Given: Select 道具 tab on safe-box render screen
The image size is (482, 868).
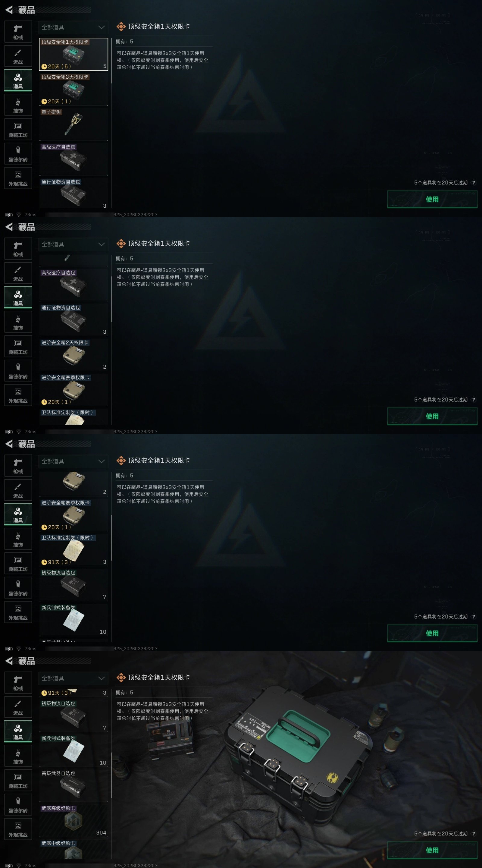Looking at the screenshot, I should pyautogui.click(x=18, y=731).
